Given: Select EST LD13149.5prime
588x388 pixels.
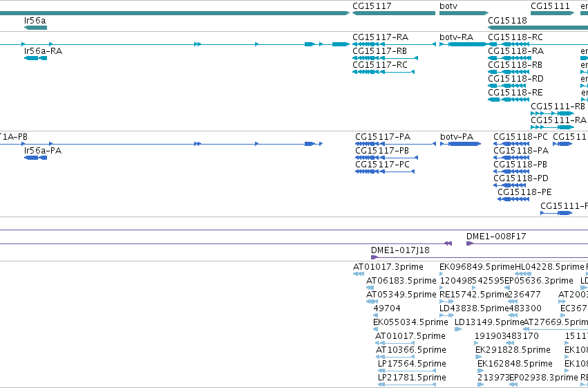Looking at the screenshot, I should [x=489, y=322].
